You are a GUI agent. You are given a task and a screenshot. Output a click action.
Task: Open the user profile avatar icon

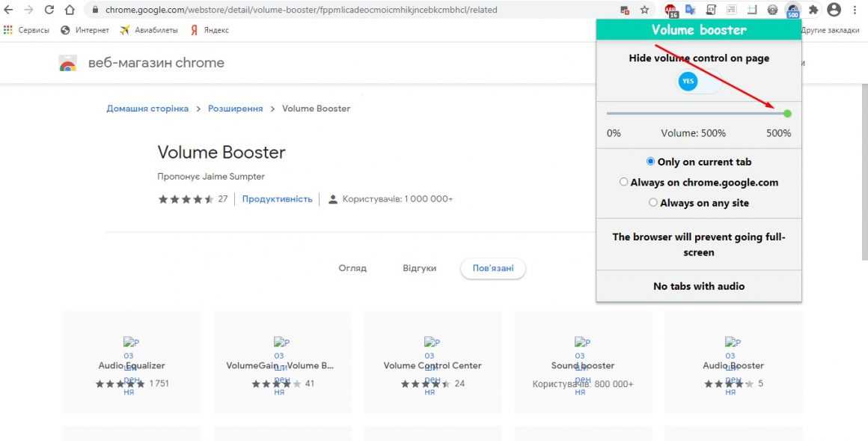click(834, 10)
